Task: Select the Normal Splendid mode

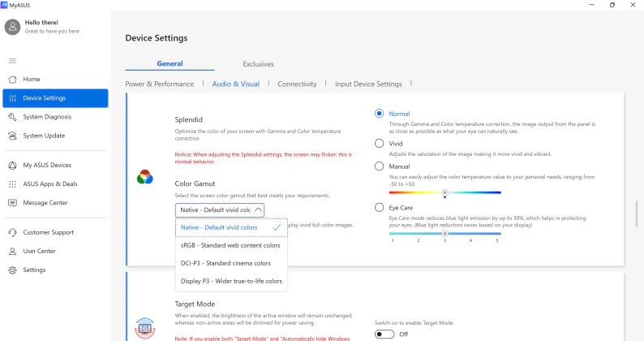Action: pyautogui.click(x=379, y=114)
